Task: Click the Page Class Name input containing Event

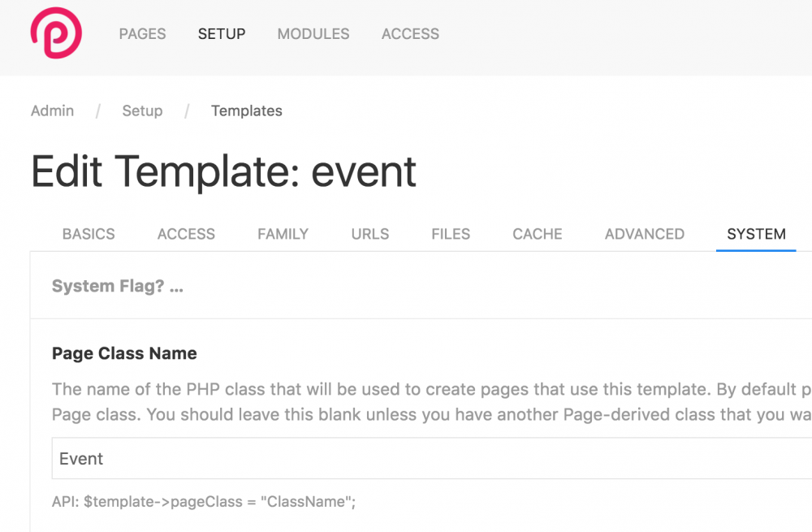Action: pos(406,459)
